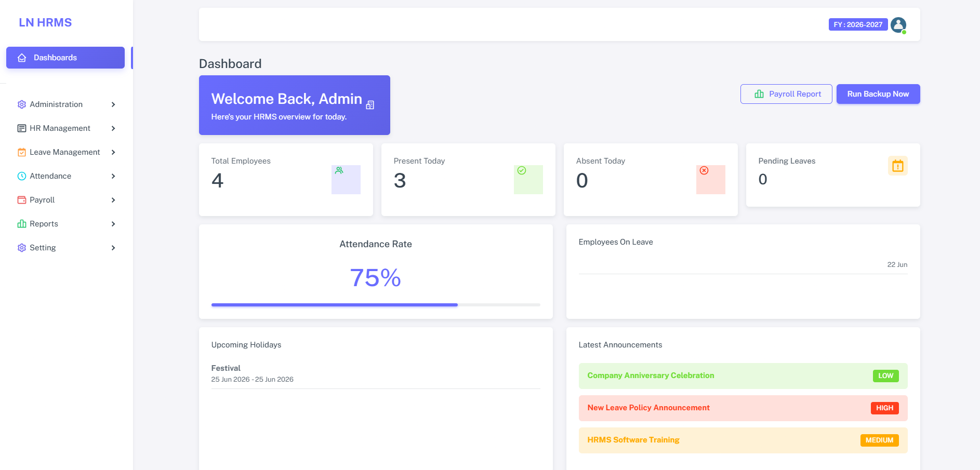
Task: Select the Attendance menu item
Action: point(65,176)
